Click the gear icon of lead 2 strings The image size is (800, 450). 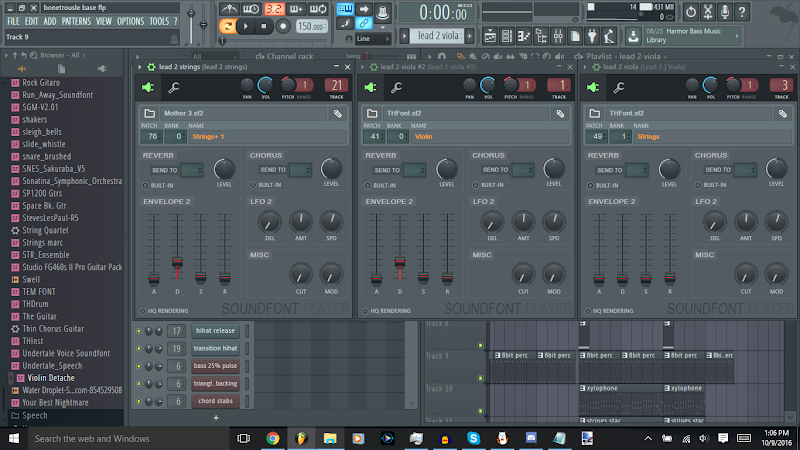[151, 67]
